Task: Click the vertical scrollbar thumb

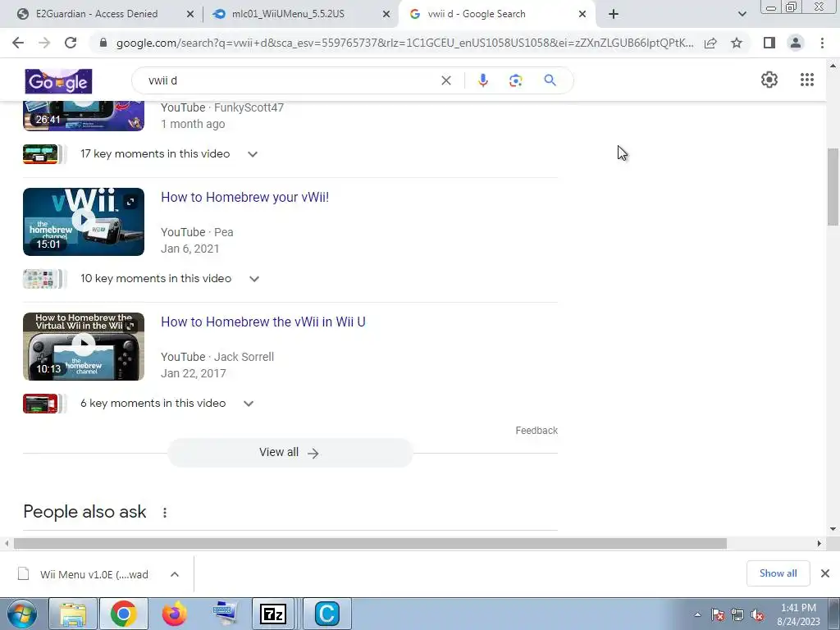Action: (x=833, y=187)
